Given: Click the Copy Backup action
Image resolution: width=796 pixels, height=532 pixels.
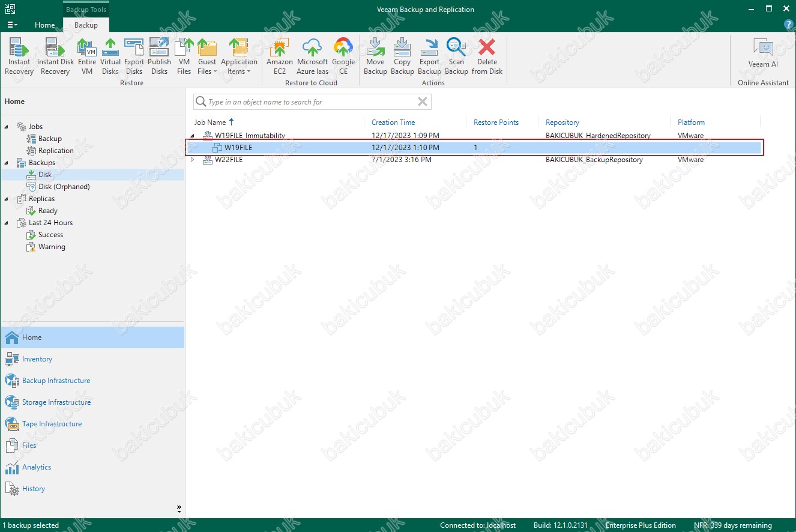Looking at the screenshot, I should click(x=402, y=56).
